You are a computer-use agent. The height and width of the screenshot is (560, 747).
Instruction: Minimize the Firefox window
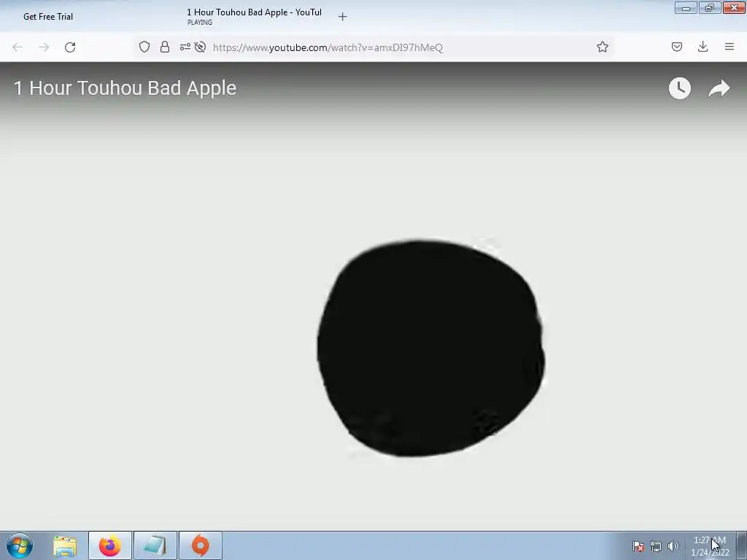coord(686,7)
